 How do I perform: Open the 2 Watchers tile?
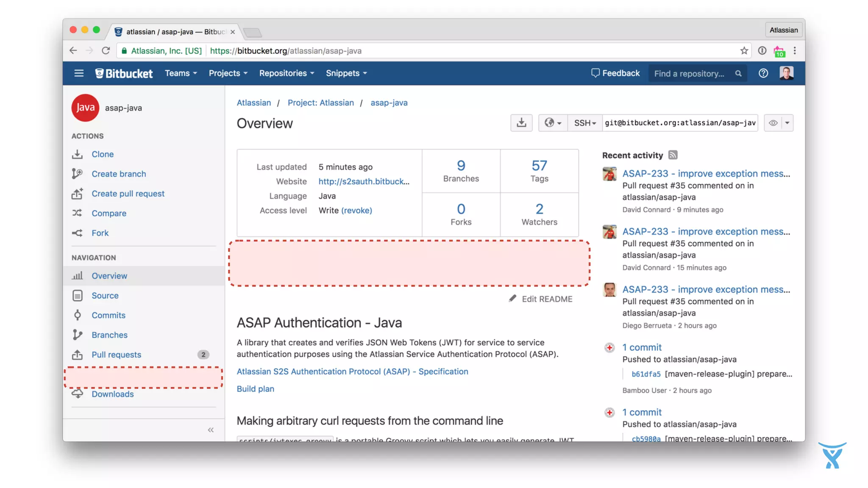[539, 215]
